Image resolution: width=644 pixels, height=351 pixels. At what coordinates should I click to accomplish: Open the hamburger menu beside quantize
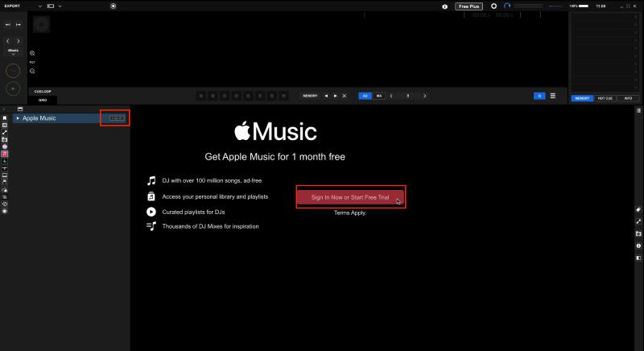(553, 96)
